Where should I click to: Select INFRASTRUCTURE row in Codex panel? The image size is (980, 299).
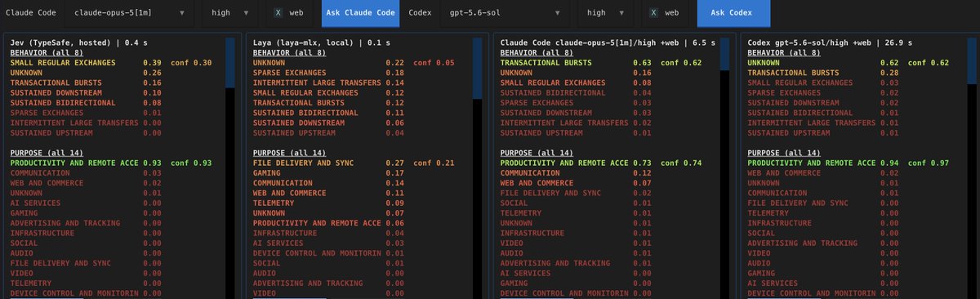tap(824, 223)
